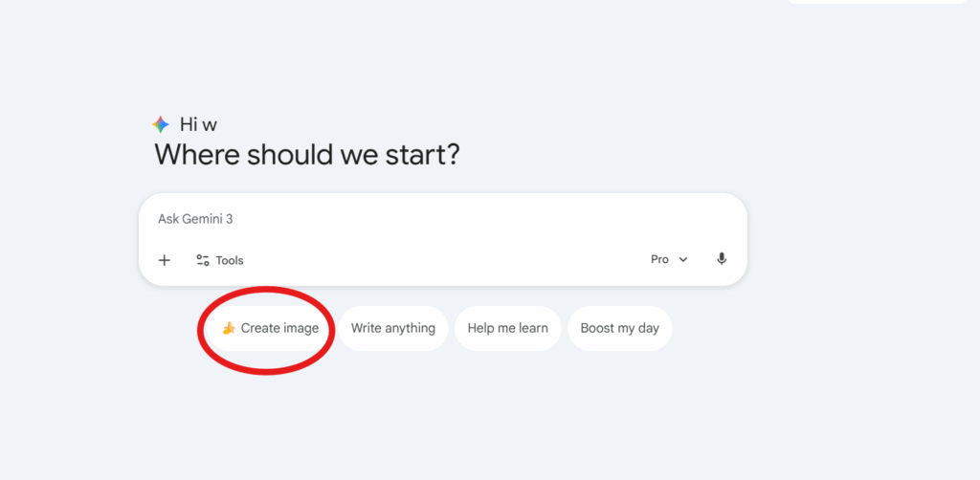Image resolution: width=980 pixels, height=480 pixels.
Task: Click the plus icon to add files
Action: 165,260
